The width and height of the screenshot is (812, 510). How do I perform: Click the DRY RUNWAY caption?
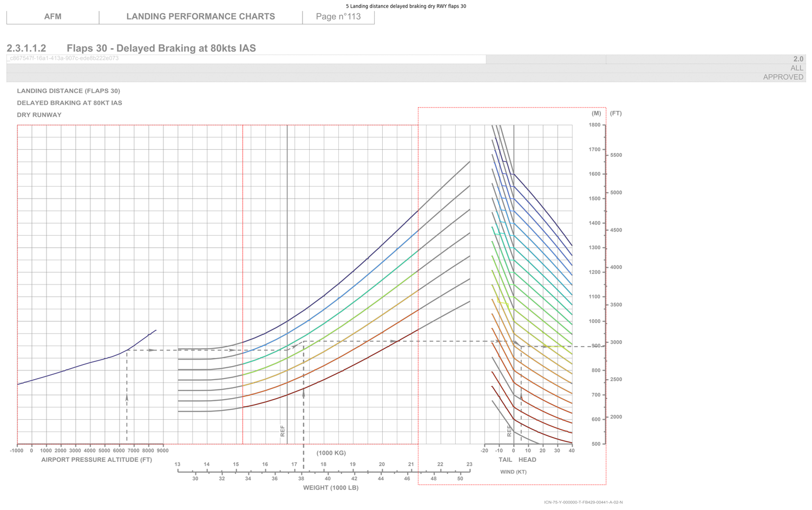(x=39, y=115)
